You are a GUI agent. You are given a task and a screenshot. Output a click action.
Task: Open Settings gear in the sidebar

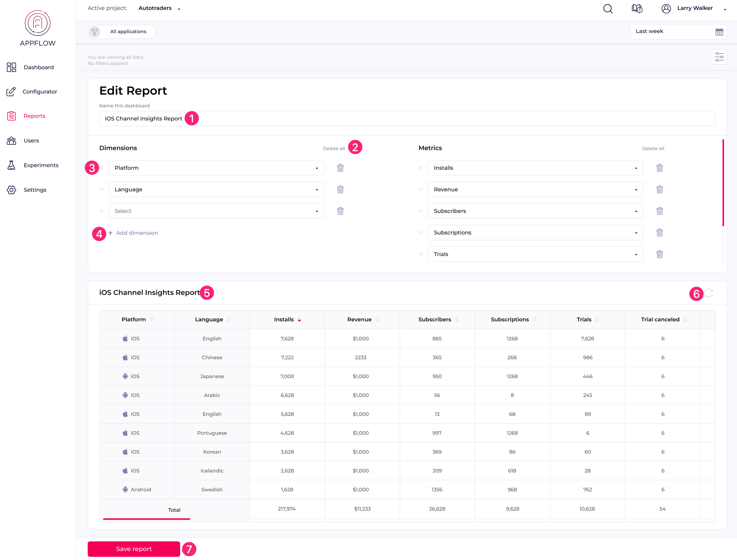[35, 189]
